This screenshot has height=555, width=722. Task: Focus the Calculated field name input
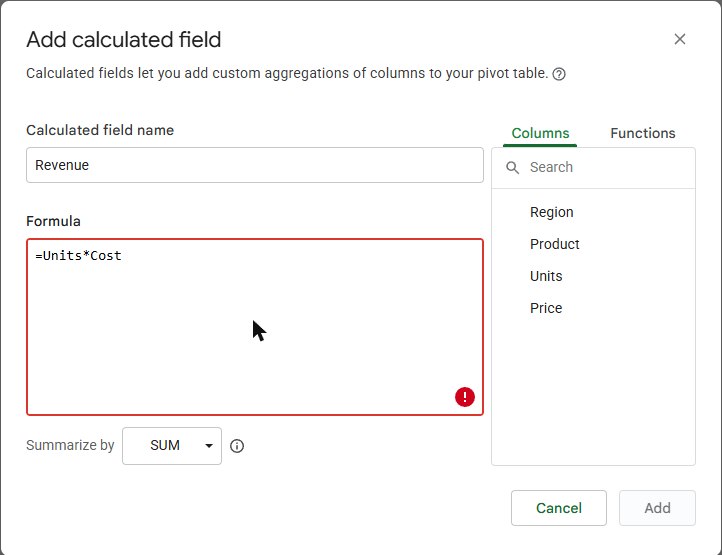[255, 165]
